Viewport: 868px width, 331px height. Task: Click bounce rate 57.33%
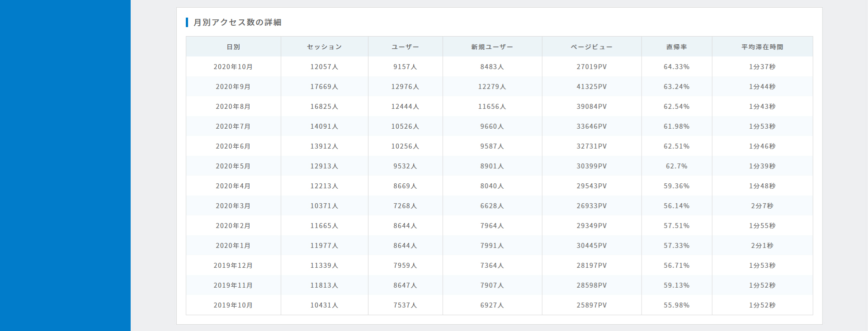(677, 246)
